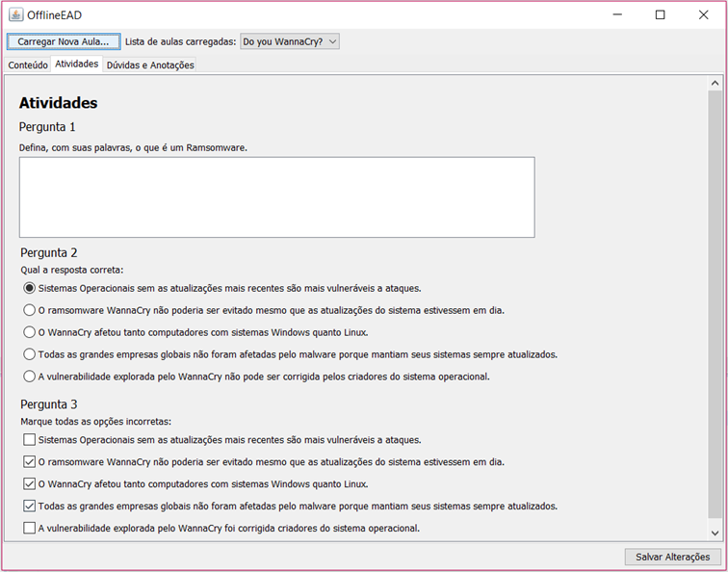Select radio option about outdated operating systems

point(30,288)
